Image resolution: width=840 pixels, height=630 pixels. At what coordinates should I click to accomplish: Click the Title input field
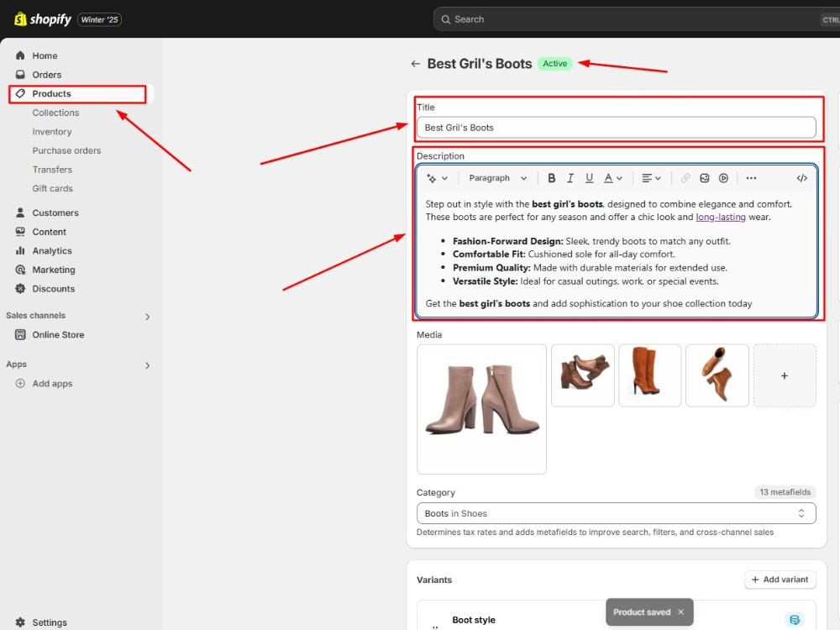[x=616, y=128]
